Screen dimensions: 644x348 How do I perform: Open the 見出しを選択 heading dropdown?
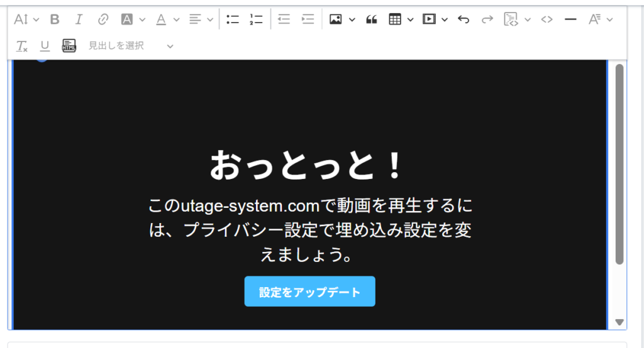point(131,46)
